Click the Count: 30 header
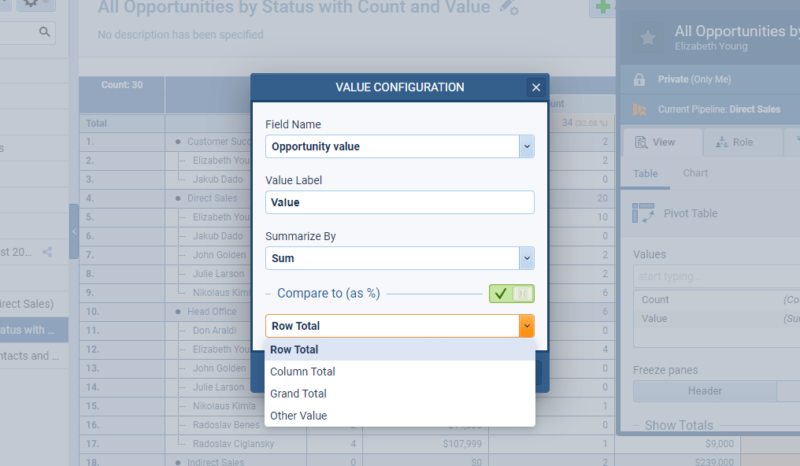The height and width of the screenshot is (466, 800). 122,85
